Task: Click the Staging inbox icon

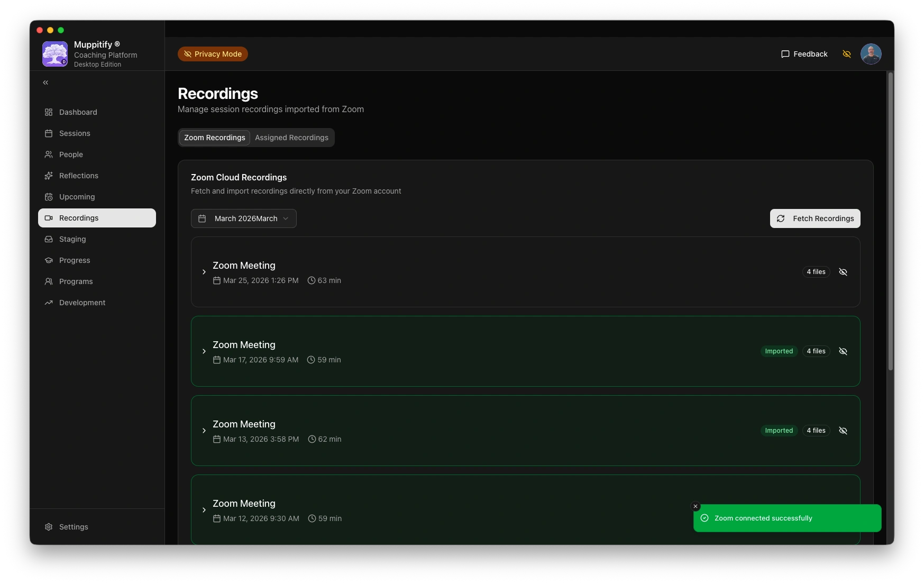Action: click(x=49, y=239)
